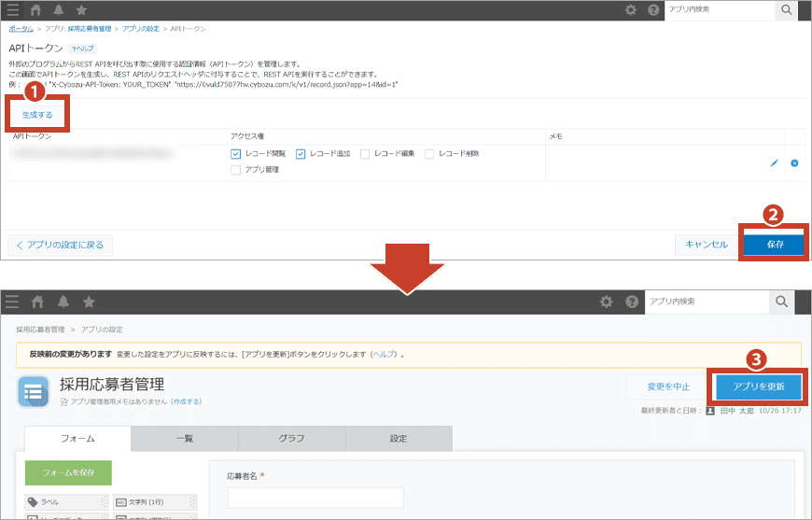Go back via アプリの設定に戻る
Viewport: 812px width, 520px height.
pos(61,245)
